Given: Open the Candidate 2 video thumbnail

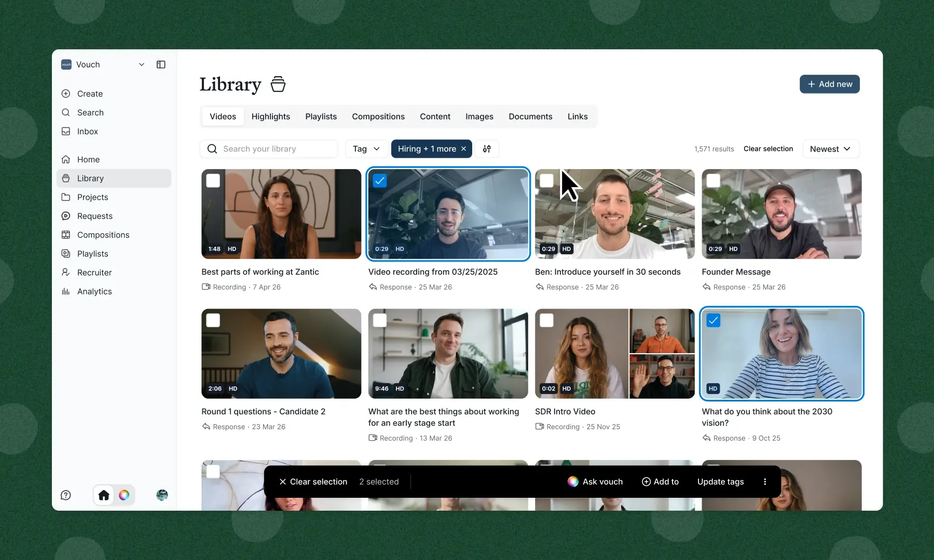Looking at the screenshot, I should tap(281, 354).
